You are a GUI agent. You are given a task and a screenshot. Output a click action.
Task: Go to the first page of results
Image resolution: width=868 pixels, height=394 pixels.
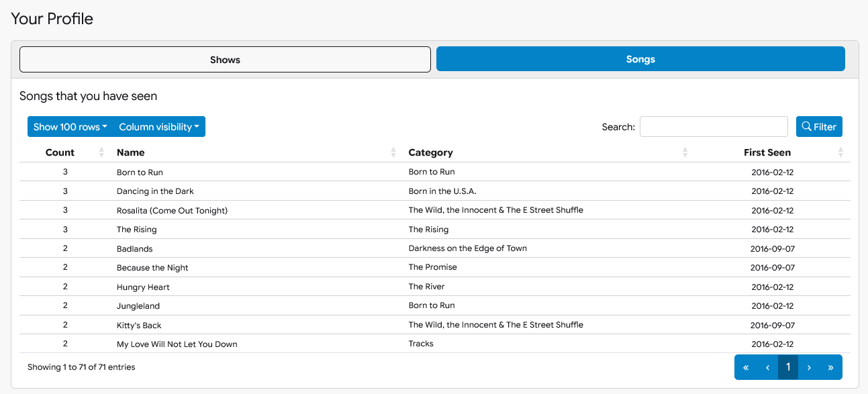[746, 367]
